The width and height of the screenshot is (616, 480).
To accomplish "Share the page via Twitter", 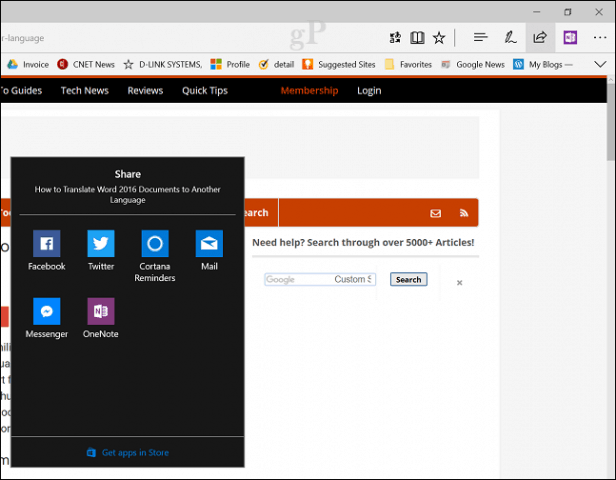I will click(x=101, y=250).
